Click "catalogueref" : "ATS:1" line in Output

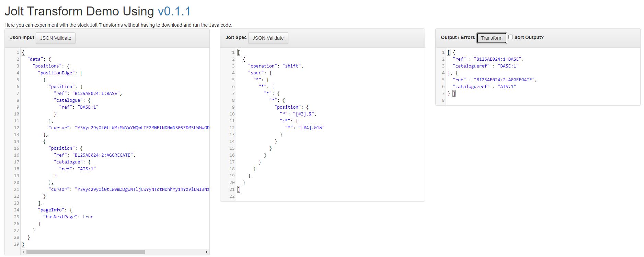[484, 86]
